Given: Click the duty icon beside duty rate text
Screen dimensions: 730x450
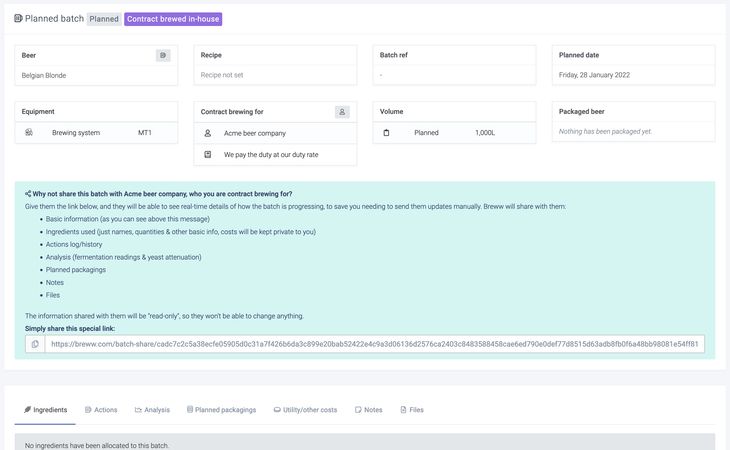Looking at the screenshot, I should [x=208, y=155].
